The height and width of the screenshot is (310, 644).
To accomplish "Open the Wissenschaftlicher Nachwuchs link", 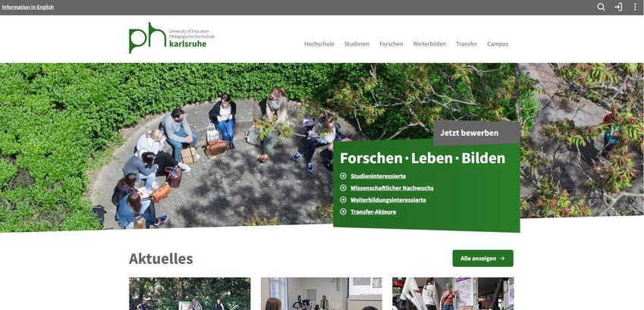I will 392,188.
